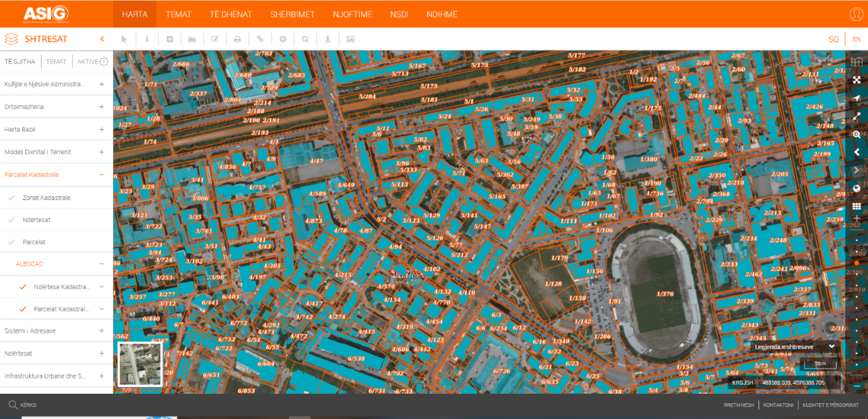The height and width of the screenshot is (419, 868).
Task: Uncheck the Ndërtesa Kadastrale layer
Action: pyautogui.click(x=23, y=286)
